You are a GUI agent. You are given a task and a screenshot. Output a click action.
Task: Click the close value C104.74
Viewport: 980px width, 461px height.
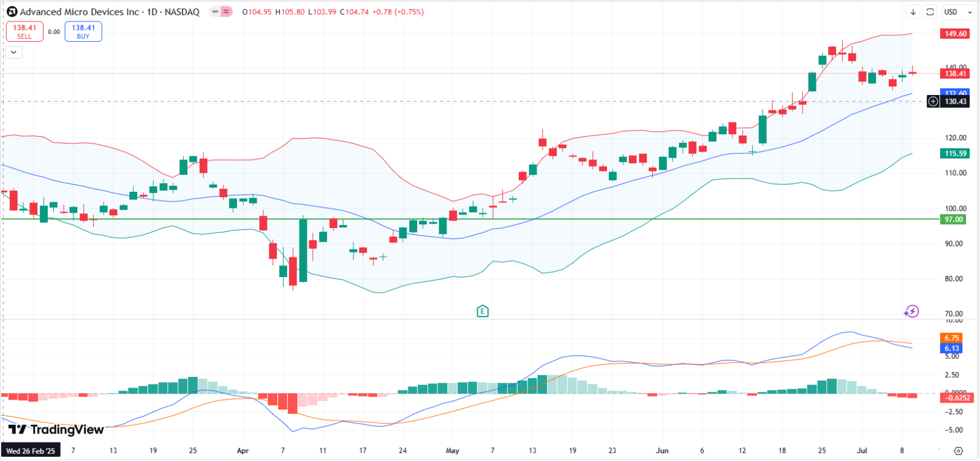tap(354, 12)
